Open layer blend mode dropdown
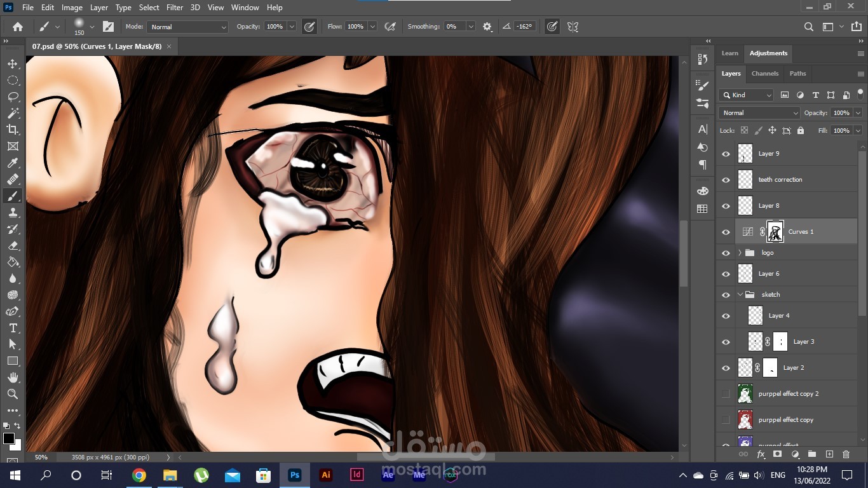Image resolution: width=868 pixels, height=488 pixels. pos(759,112)
